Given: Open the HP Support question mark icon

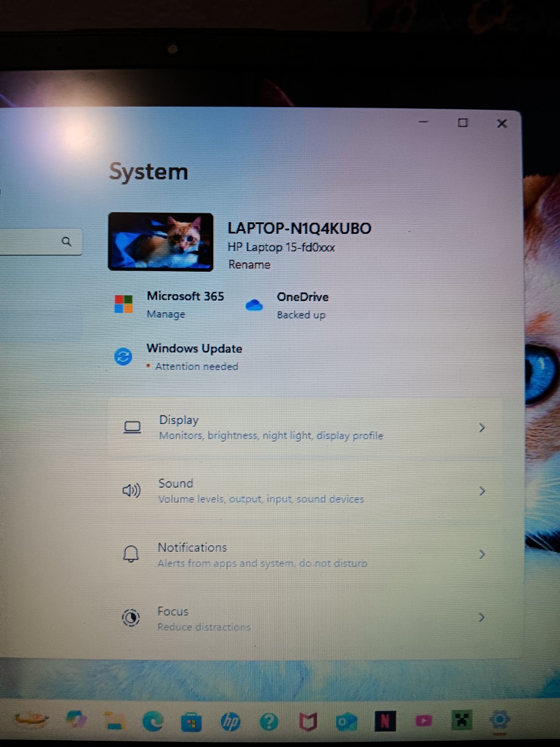Looking at the screenshot, I should tap(269, 722).
